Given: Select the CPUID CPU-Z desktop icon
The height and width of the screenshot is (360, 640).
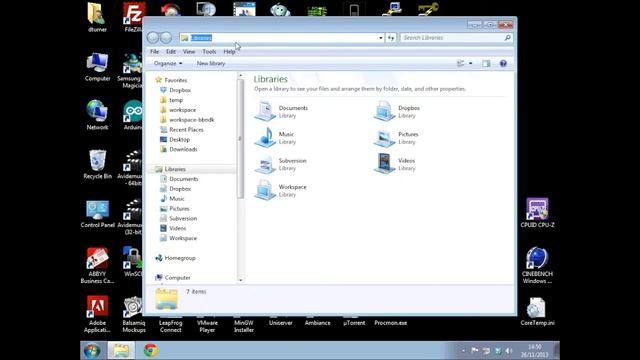Looking at the screenshot, I should (x=537, y=213).
